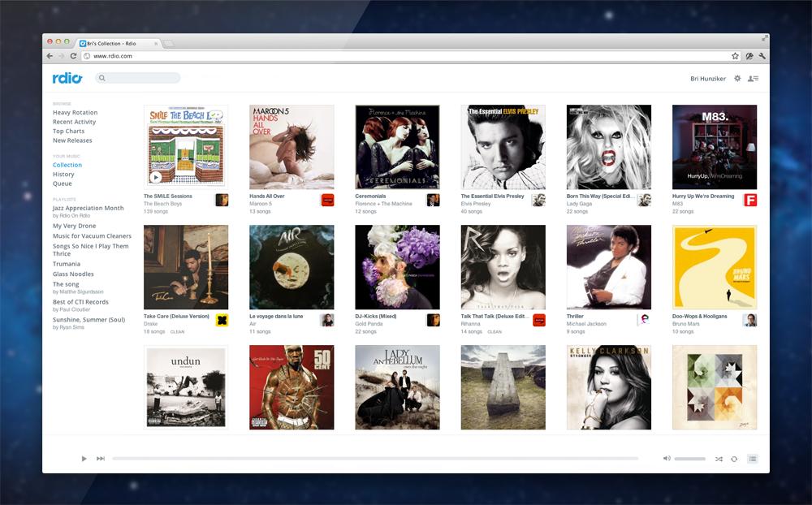Click the Michael Jackson artist name
Viewport: 812px width, 505px height.
point(586,324)
